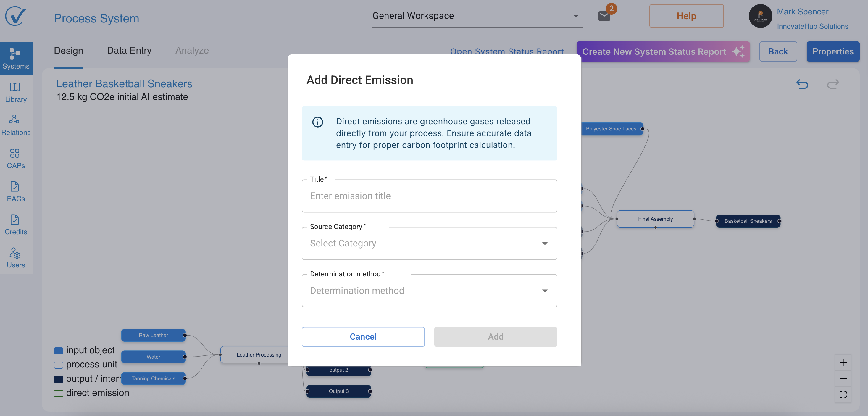868x416 pixels.
Task: Open the EACs section icon
Action: [x=15, y=191]
